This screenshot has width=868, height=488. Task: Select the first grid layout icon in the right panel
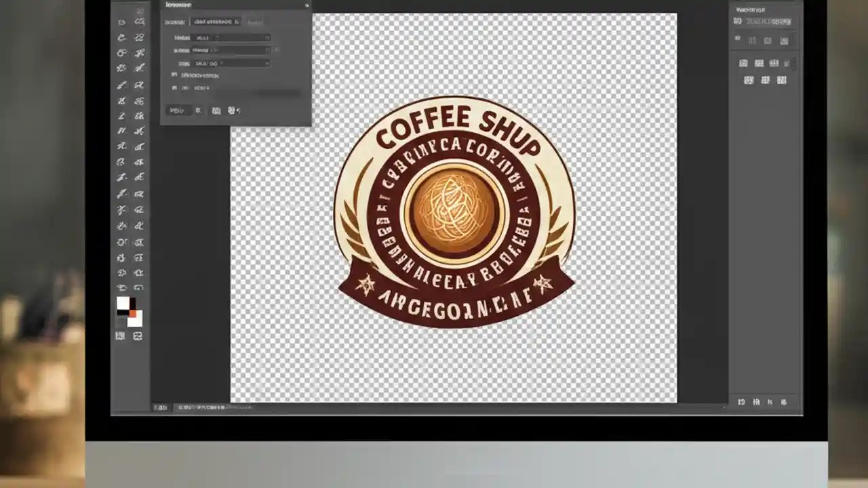[x=744, y=63]
